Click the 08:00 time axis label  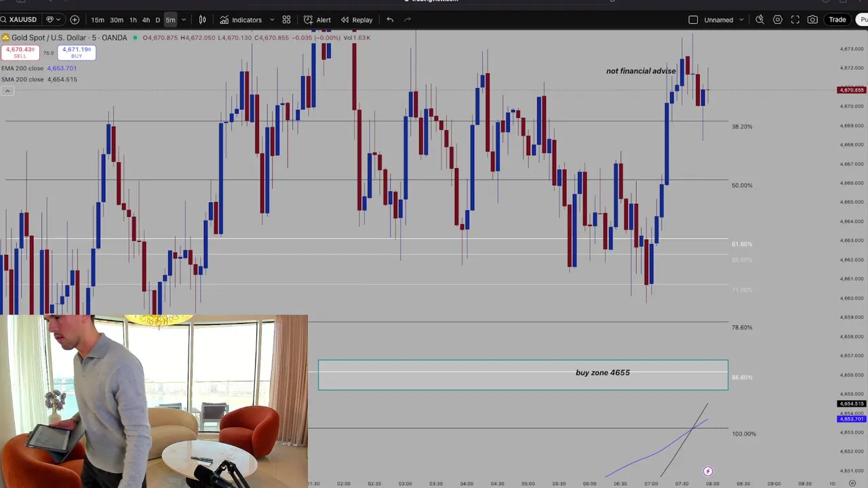point(713,484)
